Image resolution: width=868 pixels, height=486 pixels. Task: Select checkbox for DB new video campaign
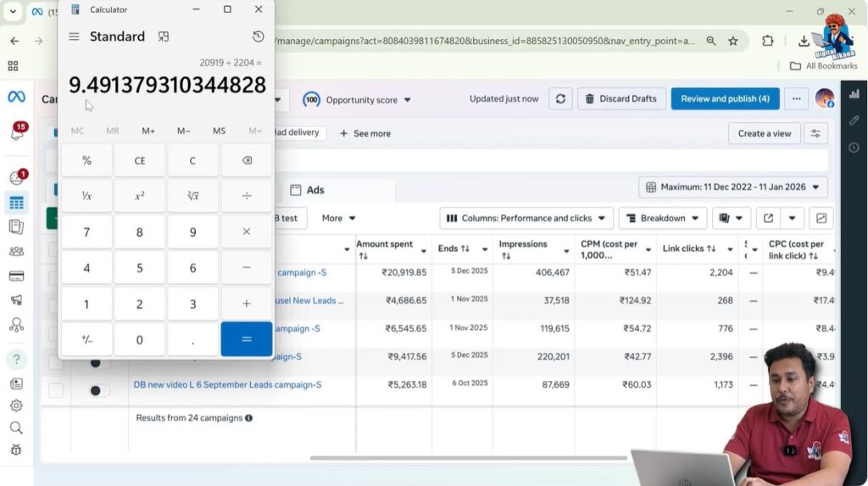56,390
